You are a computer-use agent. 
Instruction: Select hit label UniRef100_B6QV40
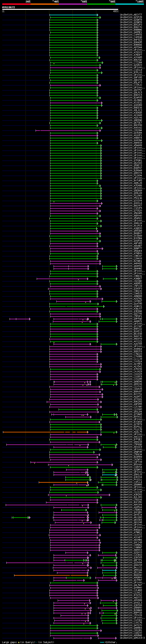[x=131, y=575]
